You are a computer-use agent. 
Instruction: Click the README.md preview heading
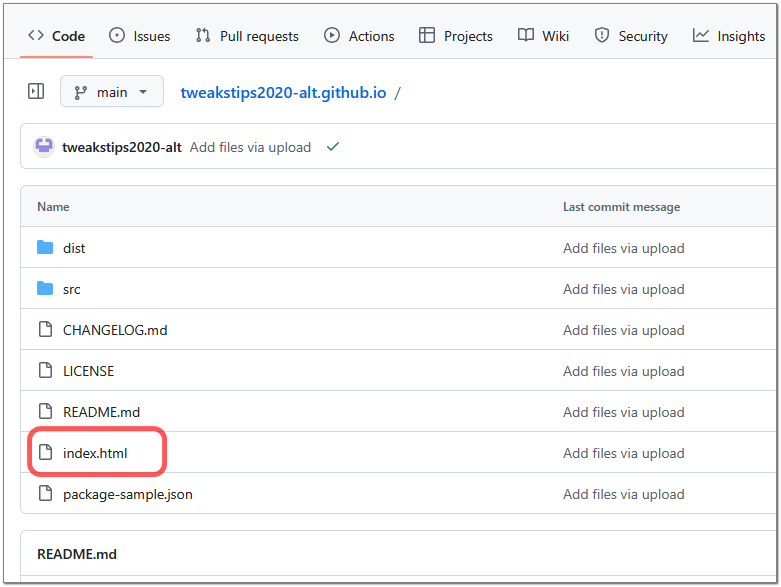tap(77, 554)
